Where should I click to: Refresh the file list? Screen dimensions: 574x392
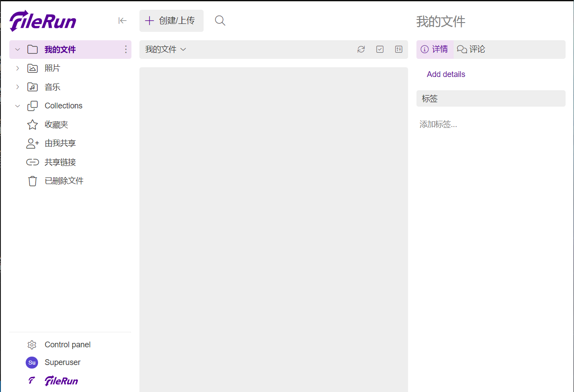coord(361,50)
